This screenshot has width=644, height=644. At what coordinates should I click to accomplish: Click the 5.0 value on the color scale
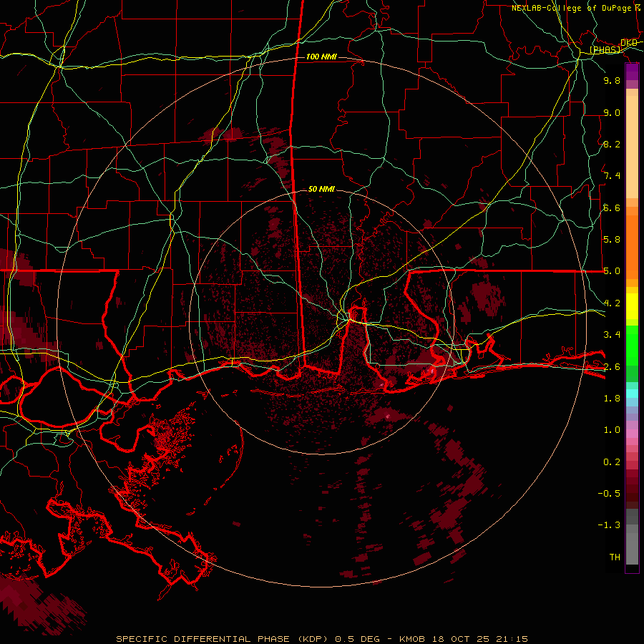point(612,271)
